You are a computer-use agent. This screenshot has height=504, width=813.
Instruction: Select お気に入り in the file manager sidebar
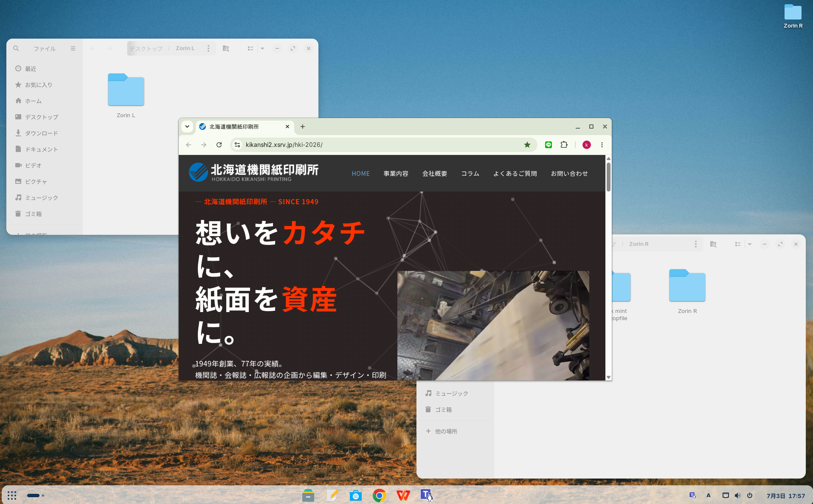tap(45, 85)
